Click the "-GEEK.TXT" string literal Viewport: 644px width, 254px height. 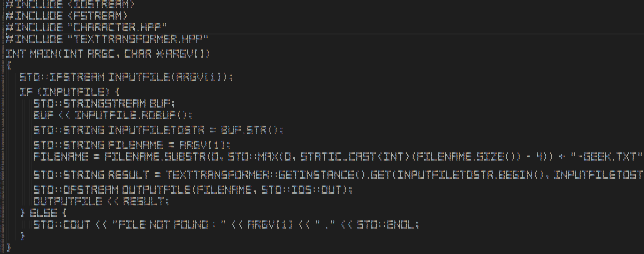[607, 157]
